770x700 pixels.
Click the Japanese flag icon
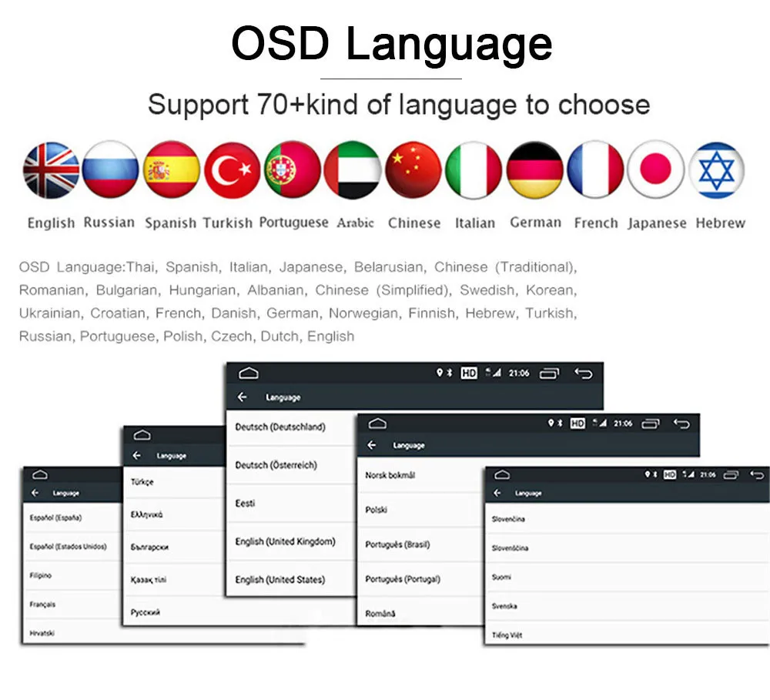(x=655, y=169)
